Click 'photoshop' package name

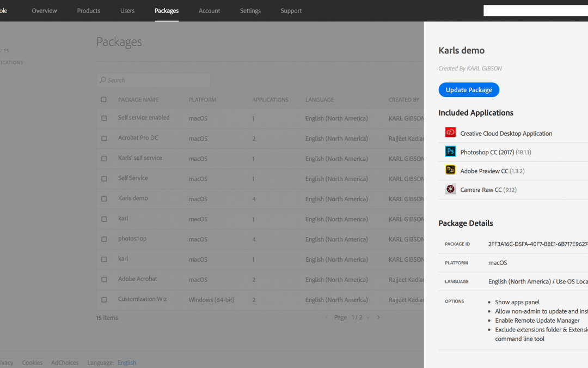132,238
